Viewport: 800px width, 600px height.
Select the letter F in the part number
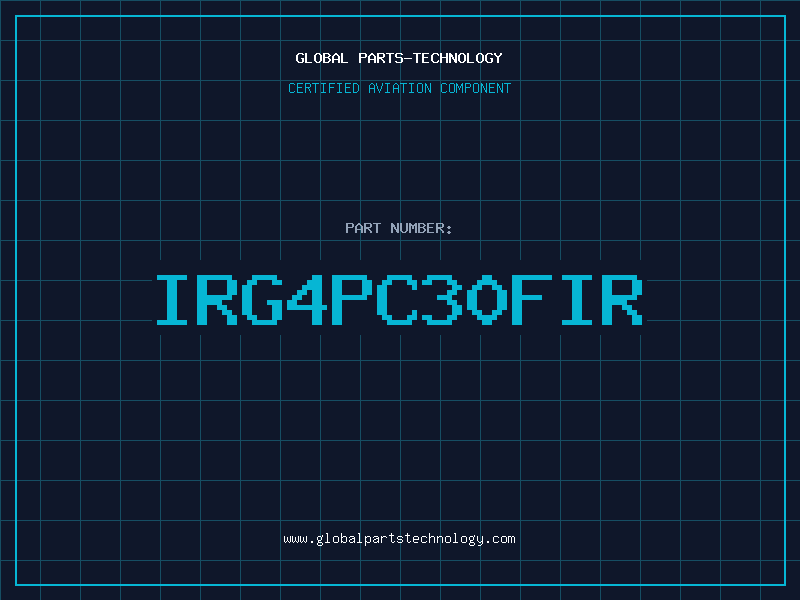[x=532, y=300]
